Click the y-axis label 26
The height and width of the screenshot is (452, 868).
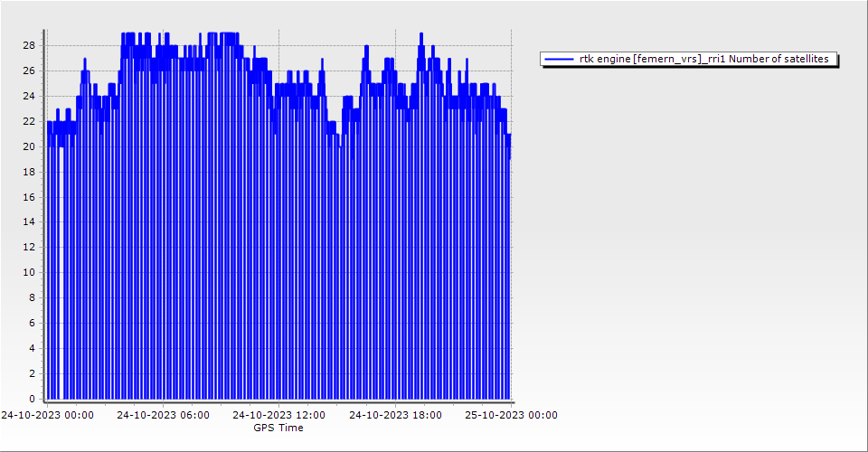click(29, 71)
